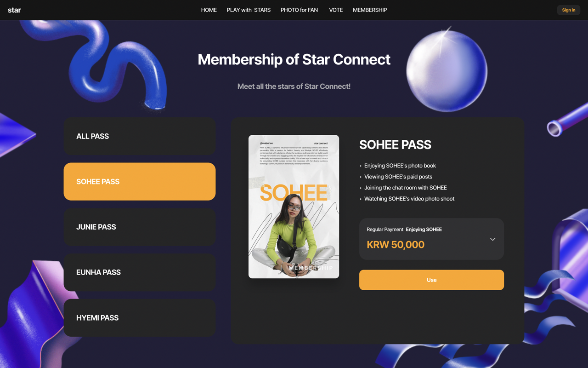The height and width of the screenshot is (368, 588).
Task: Open the SOHEE membership poster image
Action: pyautogui.click(x=294, y=207)
